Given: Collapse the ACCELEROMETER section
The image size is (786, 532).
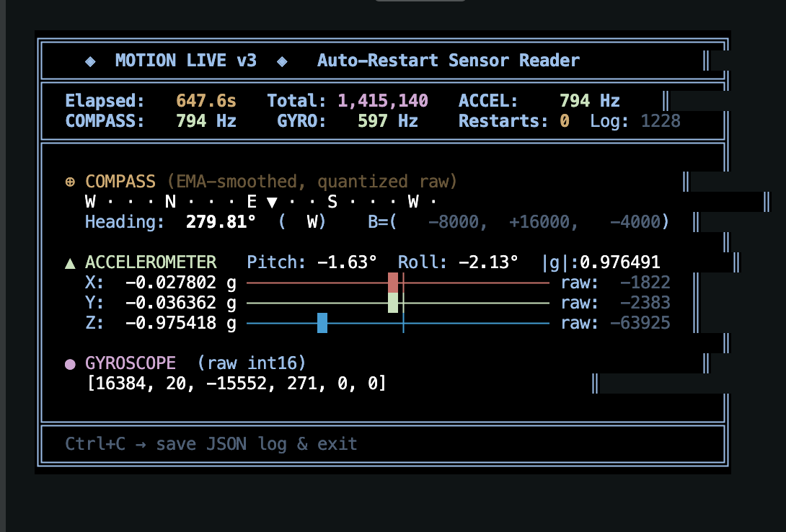Looking at the screenshot, I should pyautogui.click(x=151, y=262).
